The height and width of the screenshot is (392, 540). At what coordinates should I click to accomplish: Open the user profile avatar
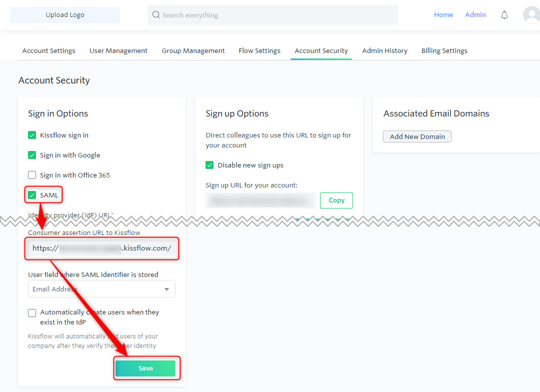point(531,15)
